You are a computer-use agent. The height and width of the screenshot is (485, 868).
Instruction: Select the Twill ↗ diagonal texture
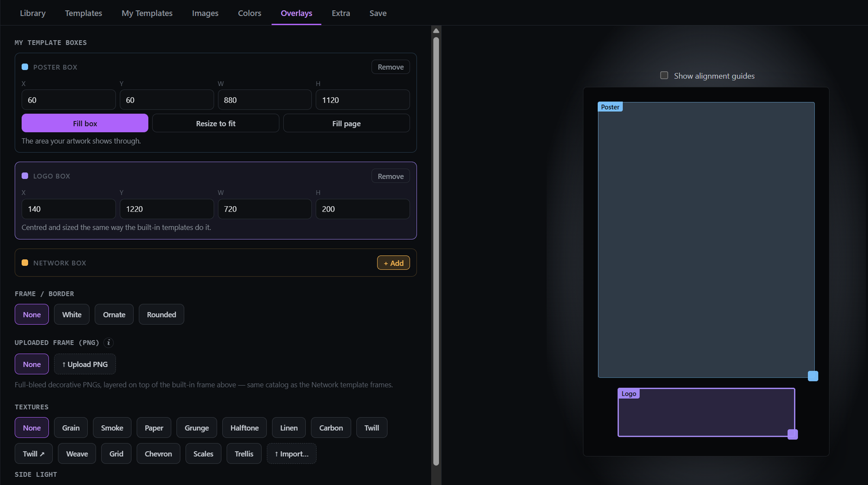point(34,454)
